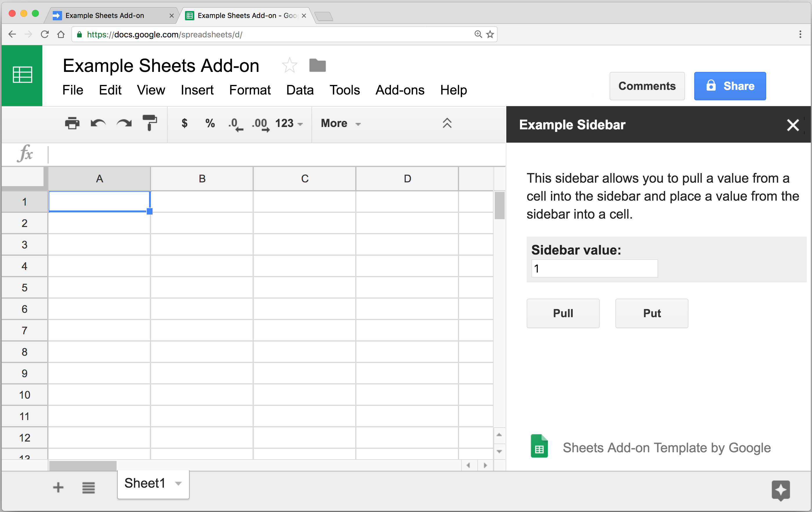Click the undo arrow icon
812x512 pixels.
coord(97,123)
